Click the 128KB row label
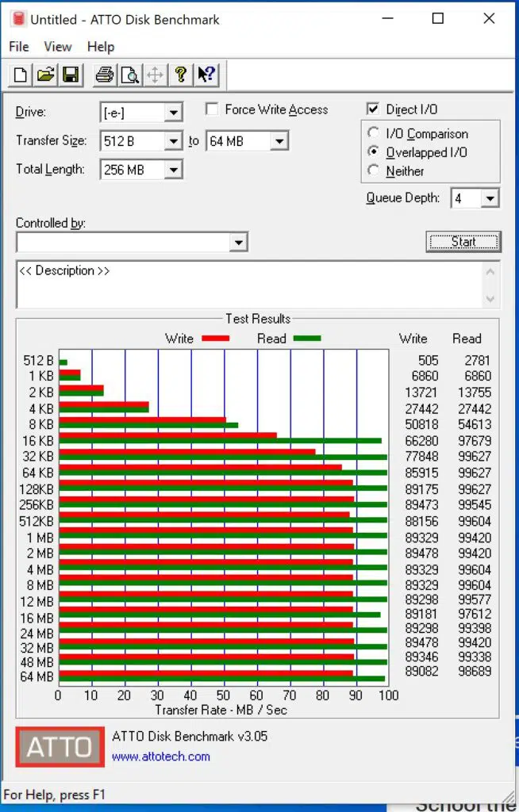 pos(37,489)
